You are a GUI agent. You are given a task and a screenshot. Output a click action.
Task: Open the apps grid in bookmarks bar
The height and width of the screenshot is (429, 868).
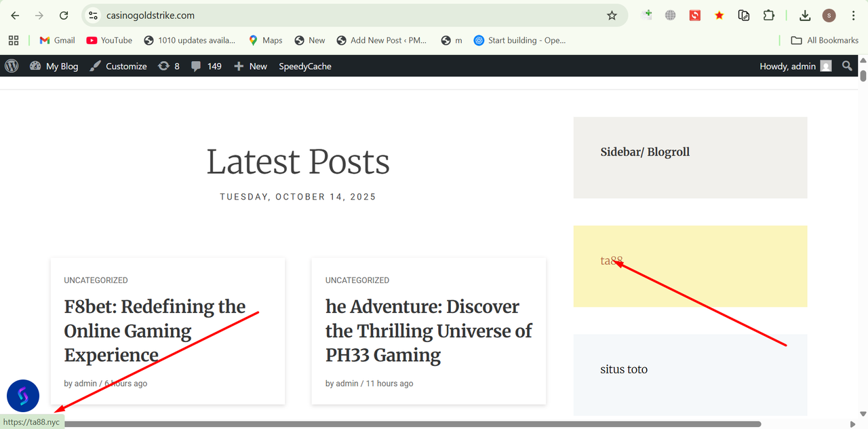click(14, 40)
